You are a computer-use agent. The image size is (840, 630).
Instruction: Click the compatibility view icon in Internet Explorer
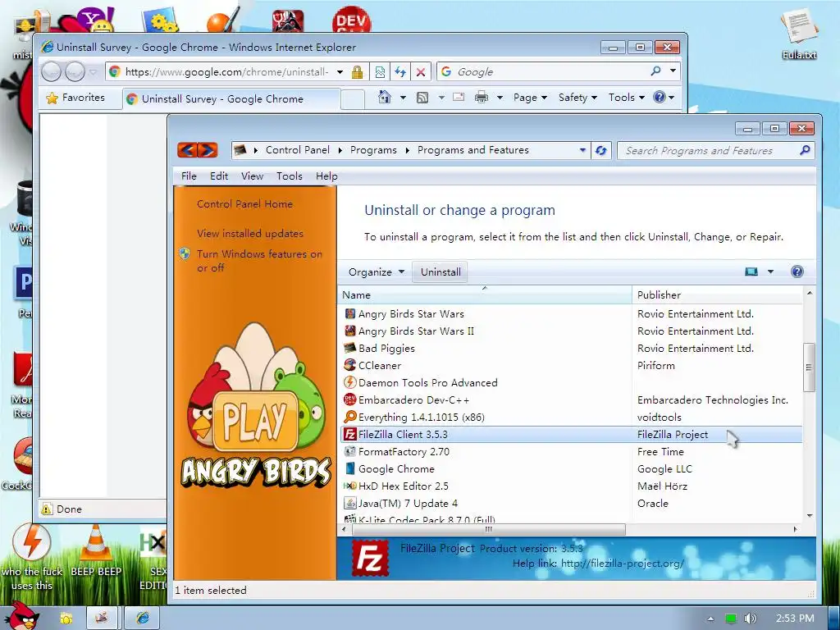pyautogui.click(x=380, y=72)
